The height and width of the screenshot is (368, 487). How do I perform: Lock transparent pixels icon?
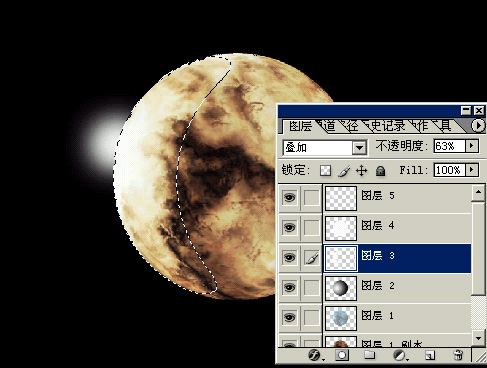[325, 171]
